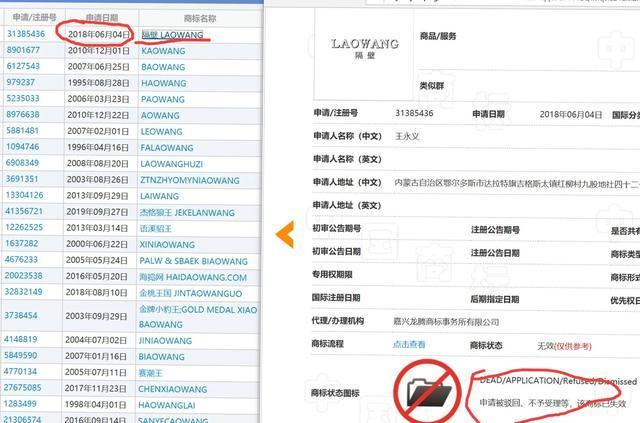Click the 类似群 label

pos(431,86)
